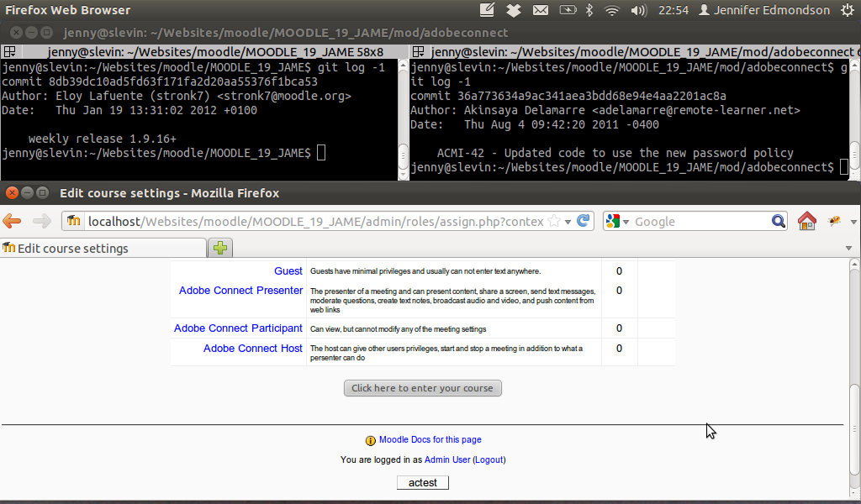The width and height of the screenshot is (861, 504).
Task: Open the system settings gear menu
Action: point(848,10)
